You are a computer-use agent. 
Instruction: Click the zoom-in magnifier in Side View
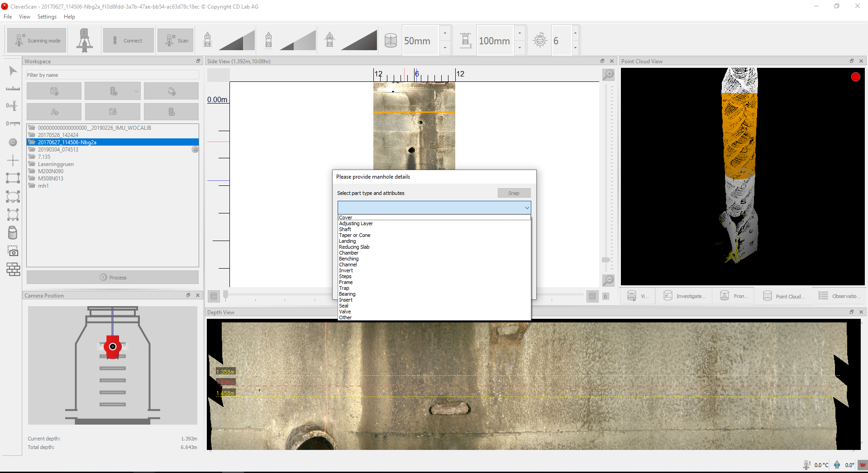608,75
